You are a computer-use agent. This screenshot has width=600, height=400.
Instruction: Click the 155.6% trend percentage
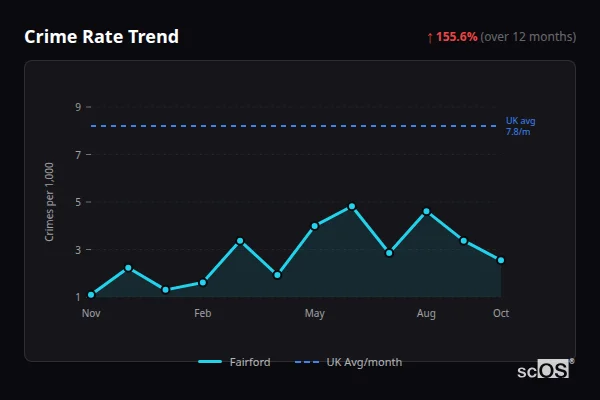click(x=457, y=37)
